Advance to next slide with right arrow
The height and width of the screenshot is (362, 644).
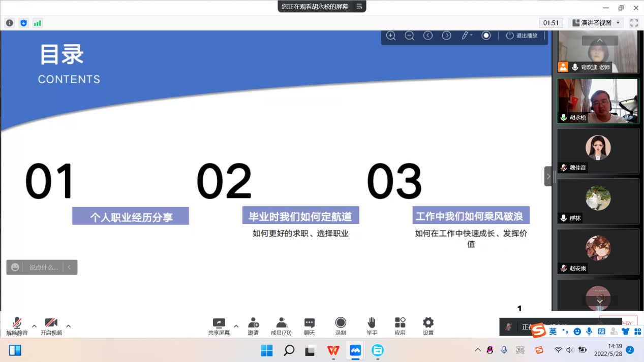446,36
